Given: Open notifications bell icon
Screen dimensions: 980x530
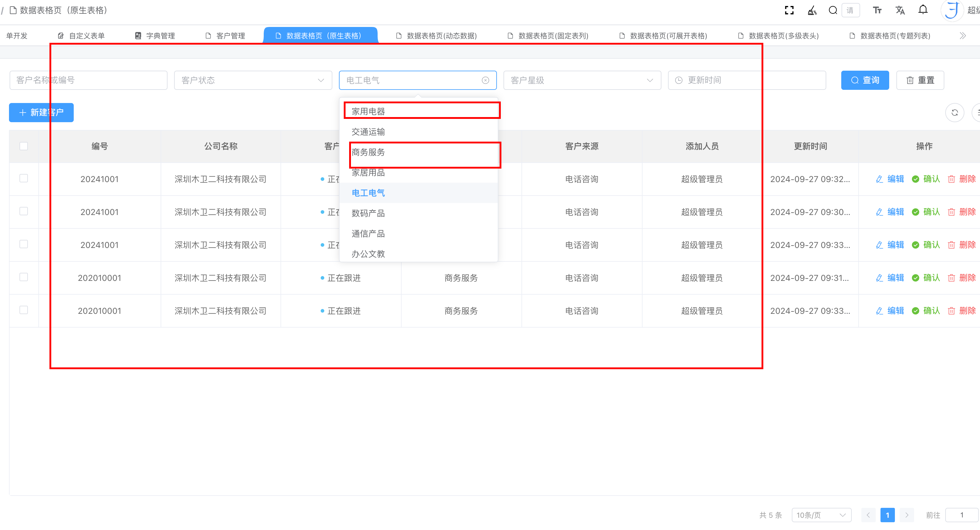Looking at the screenshot, I should click(922, 10).
